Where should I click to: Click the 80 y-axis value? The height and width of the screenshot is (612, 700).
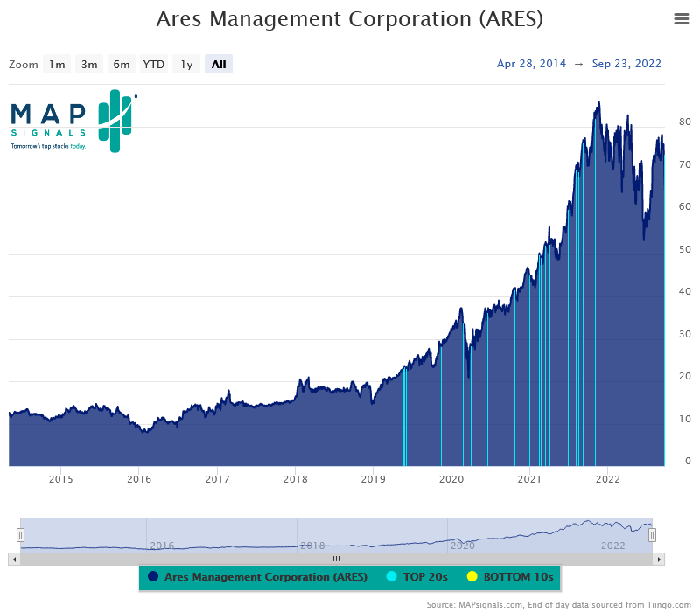click(684, 122)
